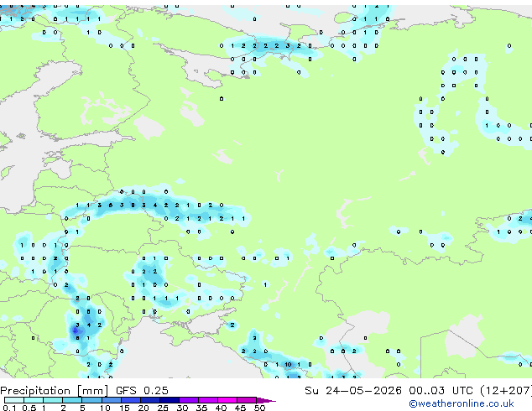Click the 'Precipitation [mm]' title text

[x=55, y=391]
